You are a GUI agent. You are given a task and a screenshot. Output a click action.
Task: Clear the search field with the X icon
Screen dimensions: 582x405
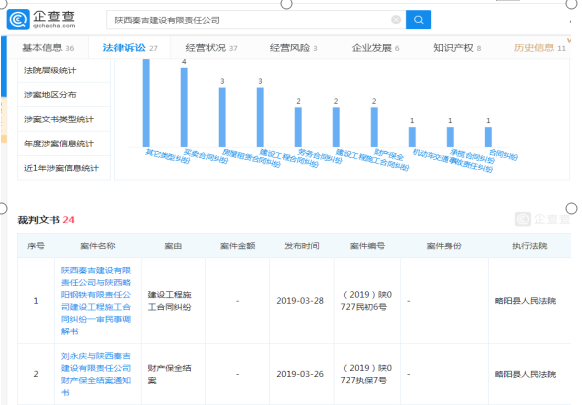pos(396,20)
